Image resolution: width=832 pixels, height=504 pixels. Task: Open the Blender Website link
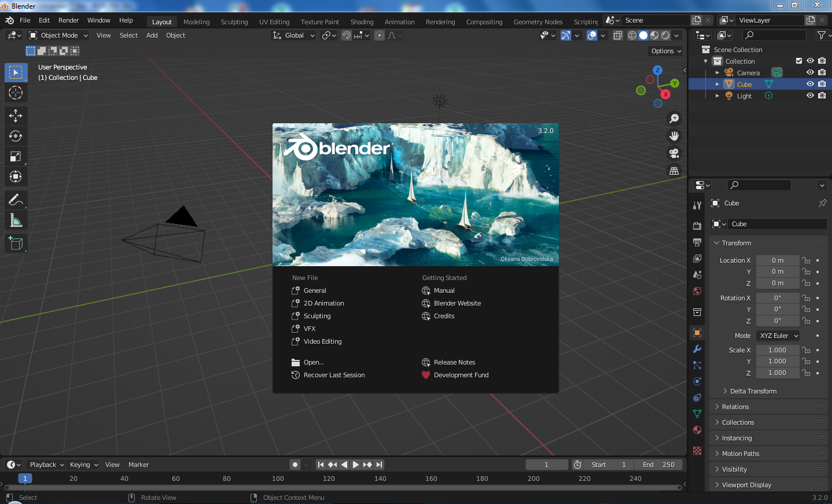[451, 303]
